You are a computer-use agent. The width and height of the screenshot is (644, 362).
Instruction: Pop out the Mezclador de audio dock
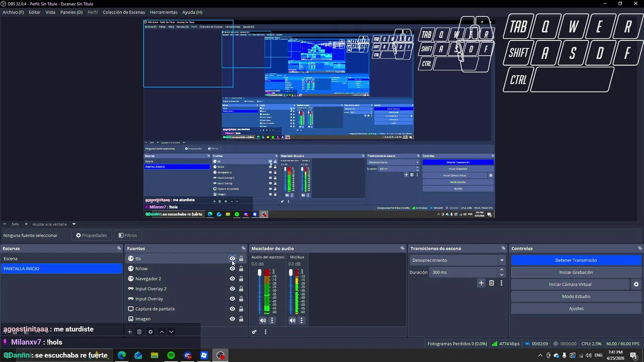coord(403,248)
